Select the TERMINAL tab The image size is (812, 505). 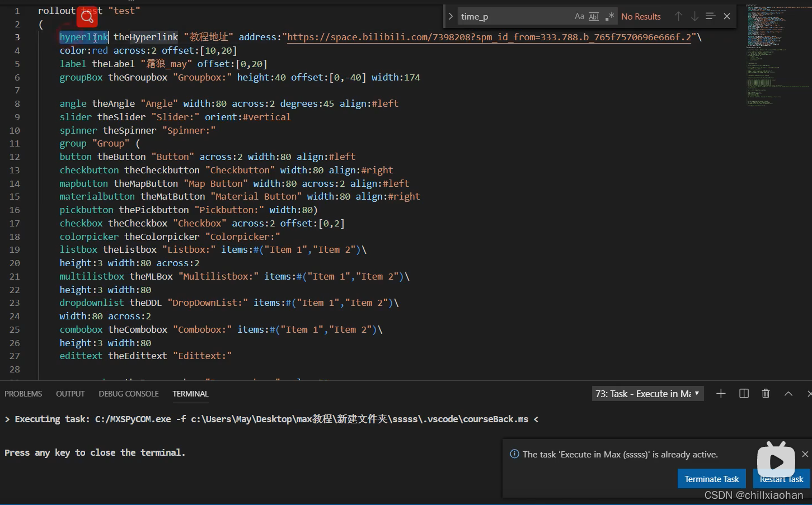[x=190, y=394]
